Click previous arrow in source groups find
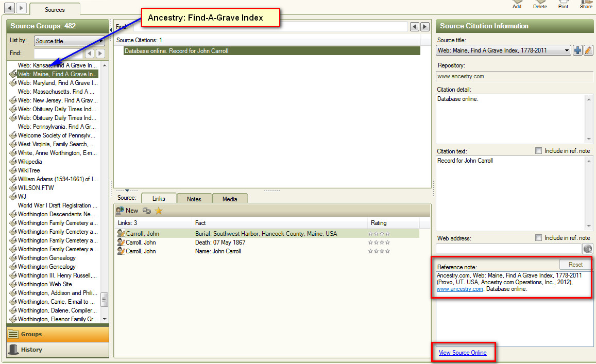 tap(90, 54)
